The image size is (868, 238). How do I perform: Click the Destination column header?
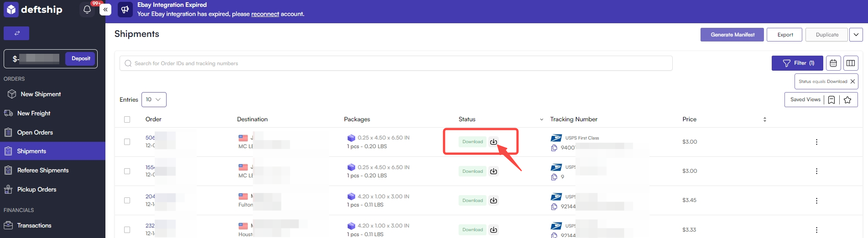[252, 119]
